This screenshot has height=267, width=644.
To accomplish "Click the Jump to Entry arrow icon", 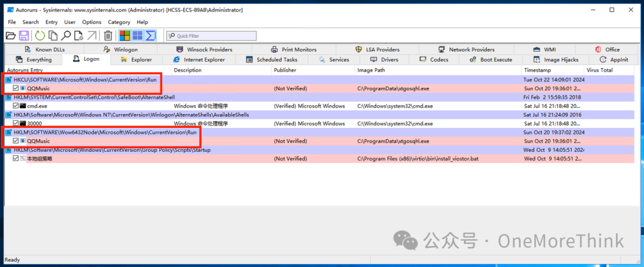I will point(91,36).
